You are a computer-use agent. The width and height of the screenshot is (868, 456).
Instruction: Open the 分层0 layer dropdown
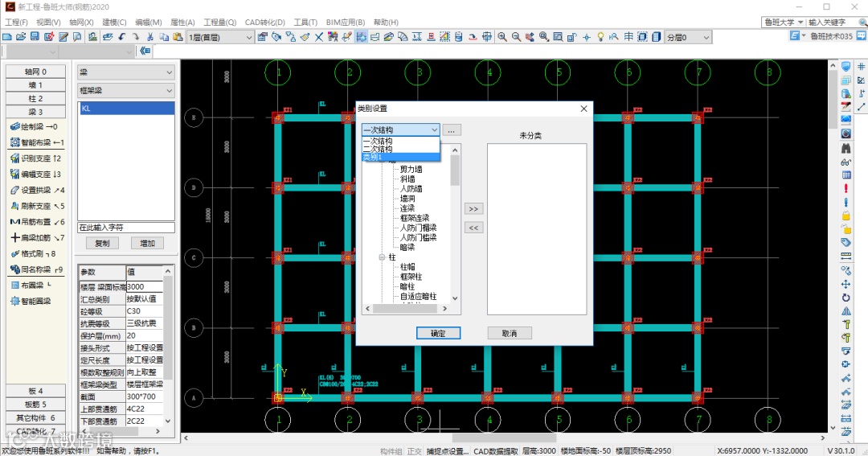tap(688, 37)
